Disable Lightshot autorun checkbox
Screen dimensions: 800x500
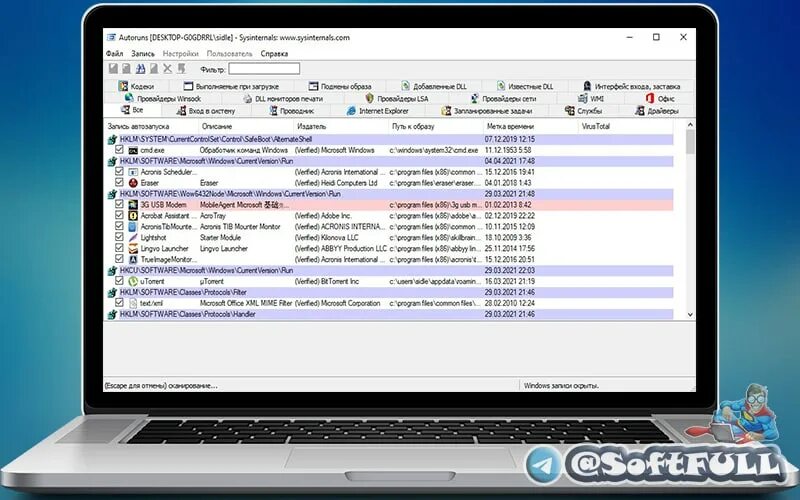coord(119,237)
